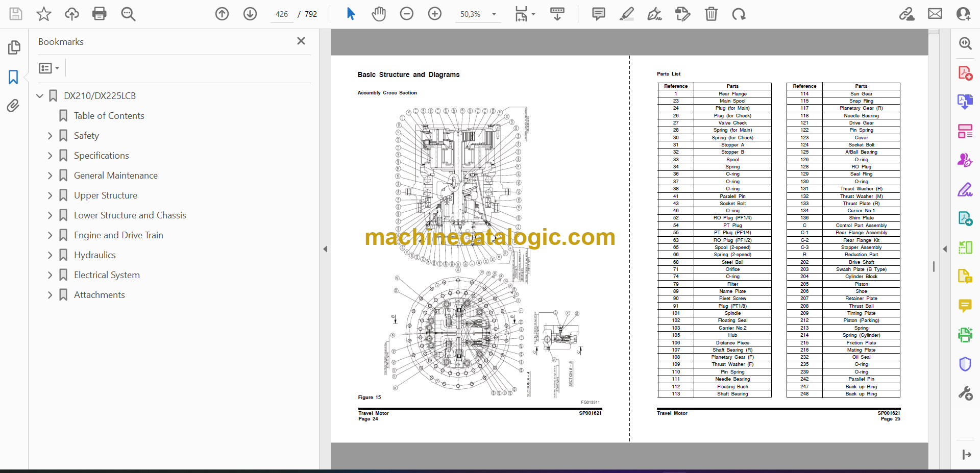Viewport: 980px width, 473px height.
Task: Collapse the DX210/DX225LCB bookmark
Action: pyautogui.click(x=40, y=96)
